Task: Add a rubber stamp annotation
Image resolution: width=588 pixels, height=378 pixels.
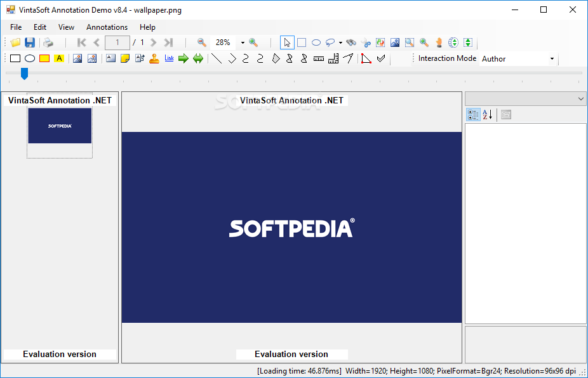Action: (154, 58)
